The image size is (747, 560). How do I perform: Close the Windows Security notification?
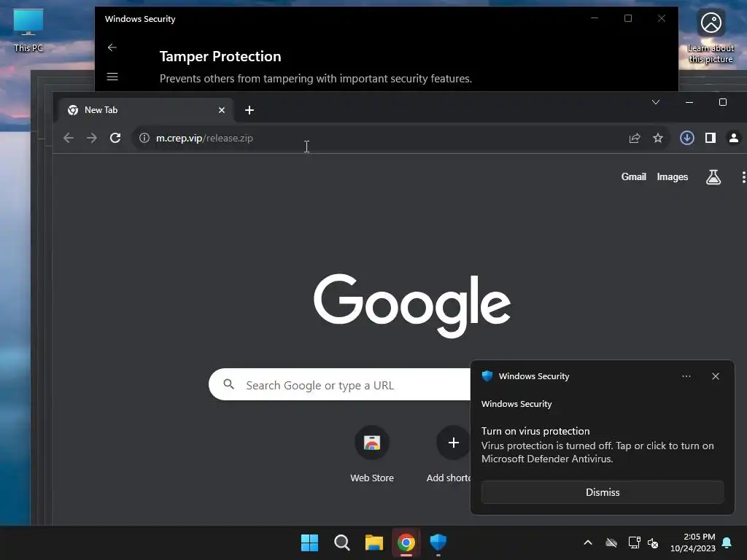click(x=716, y=376)
